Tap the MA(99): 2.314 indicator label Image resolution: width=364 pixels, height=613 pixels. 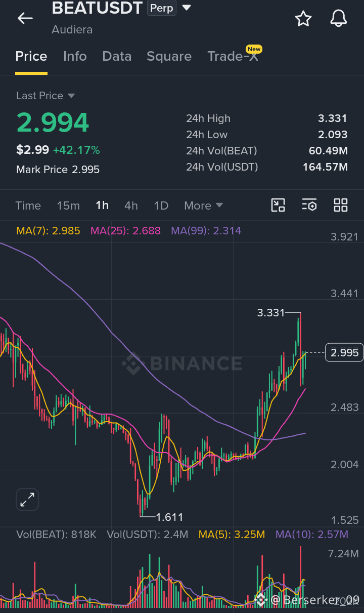[206, 231]
